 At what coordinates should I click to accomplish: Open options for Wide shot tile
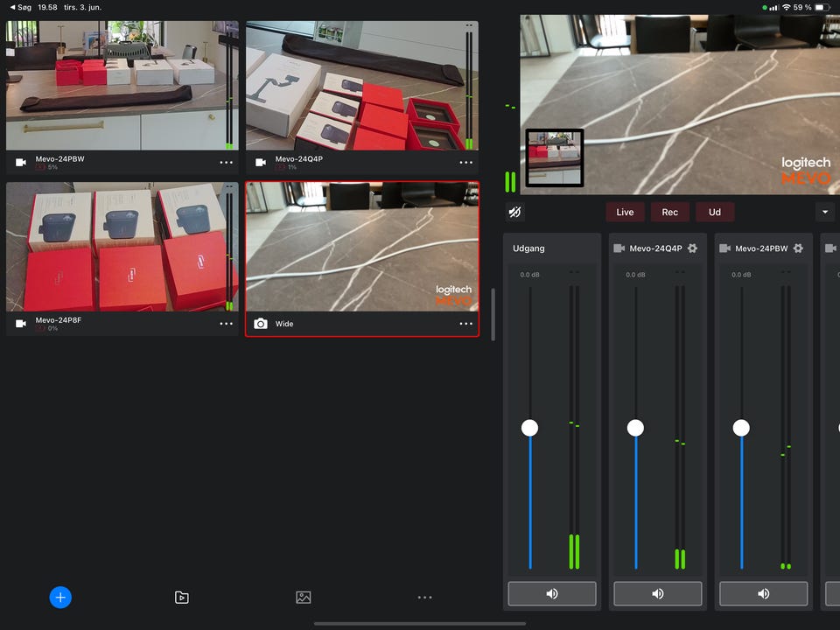[466, 324]
